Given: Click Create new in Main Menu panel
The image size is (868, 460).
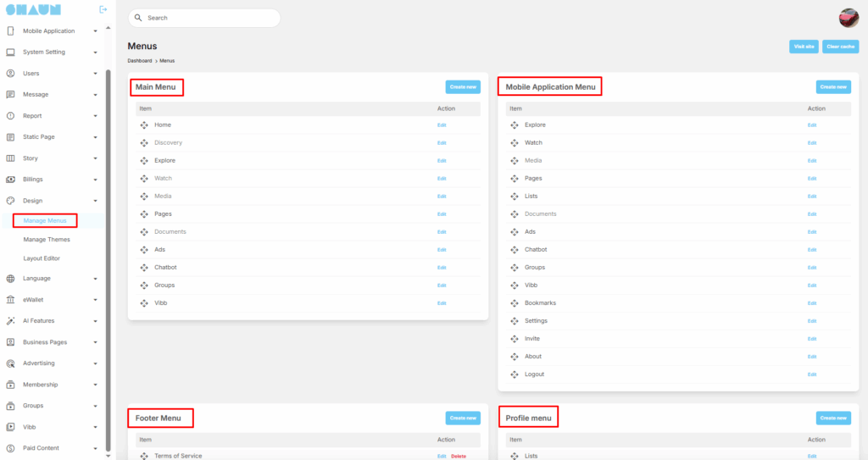Looking at the screenshot, I should [x=463, y=87].
